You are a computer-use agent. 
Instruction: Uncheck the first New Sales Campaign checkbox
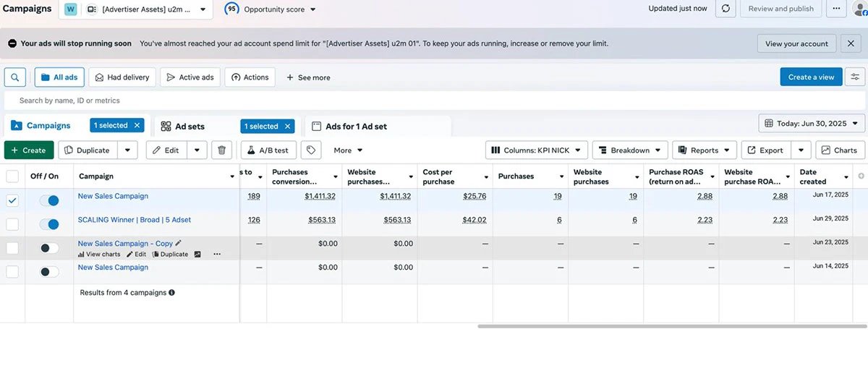click(x=12, y=201)
